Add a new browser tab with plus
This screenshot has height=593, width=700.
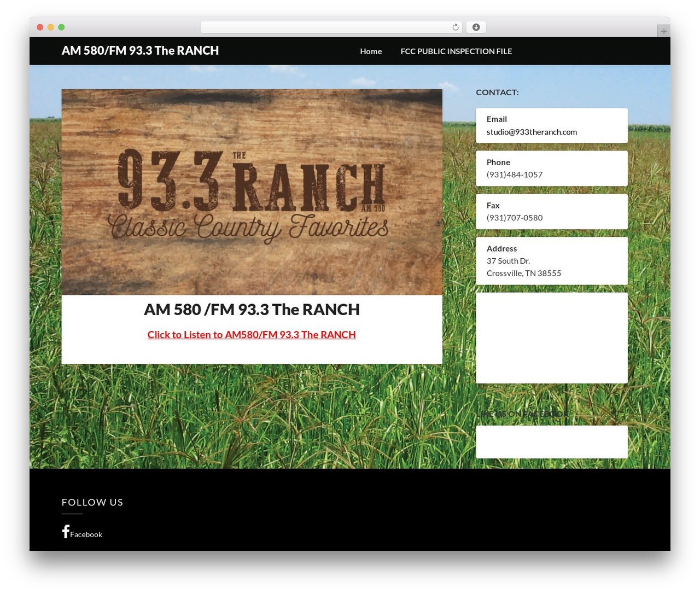663,31
